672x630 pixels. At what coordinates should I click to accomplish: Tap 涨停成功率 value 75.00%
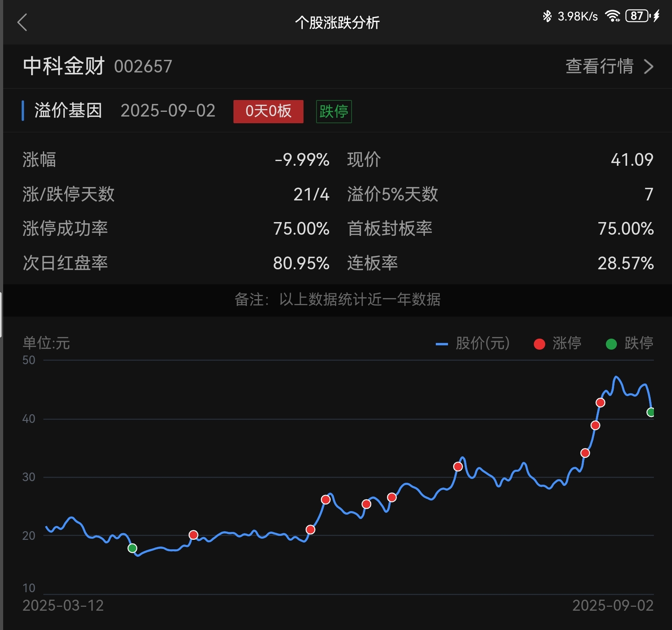pos(301,229)
